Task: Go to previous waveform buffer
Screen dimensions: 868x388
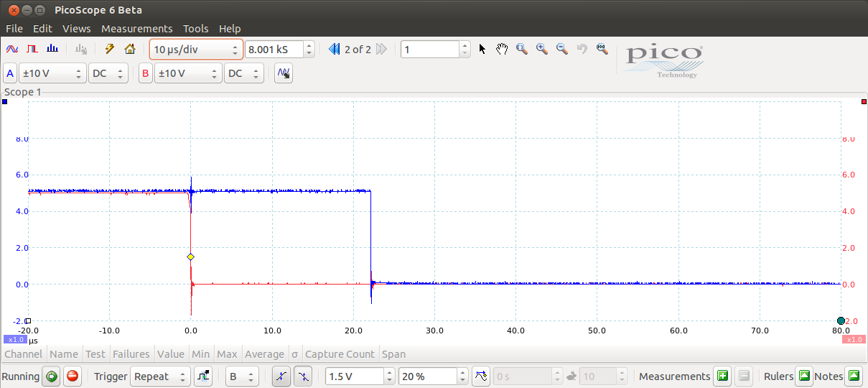Action: [x=335, y=49]
